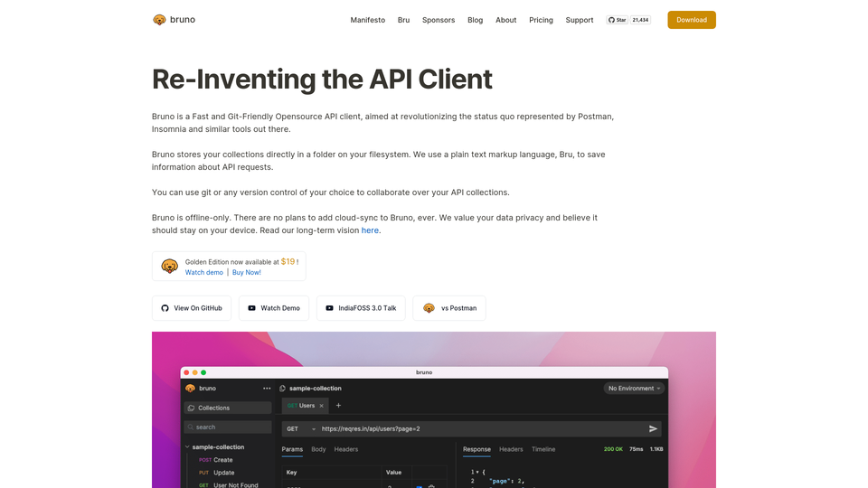Open the No Environment dropdown
Image resolution: width=868 pixels, height=488 pixels.
pyautogui.click(x=634, y=389)
